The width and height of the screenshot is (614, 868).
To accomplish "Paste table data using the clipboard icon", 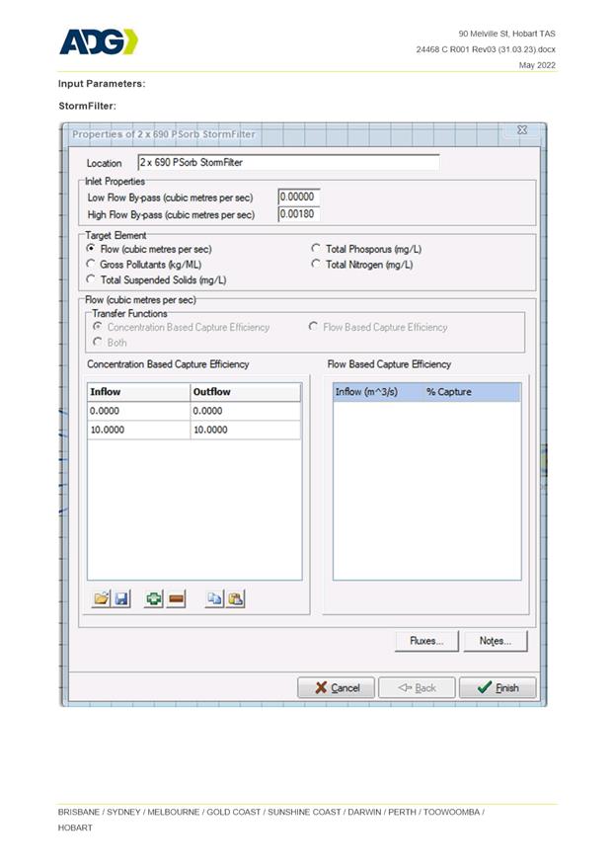I will pos(235,598).
